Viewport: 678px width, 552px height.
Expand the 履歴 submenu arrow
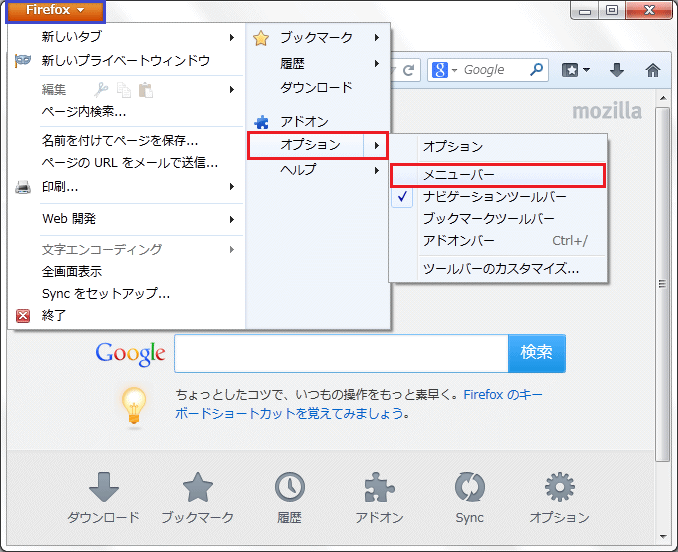point(377,64)
